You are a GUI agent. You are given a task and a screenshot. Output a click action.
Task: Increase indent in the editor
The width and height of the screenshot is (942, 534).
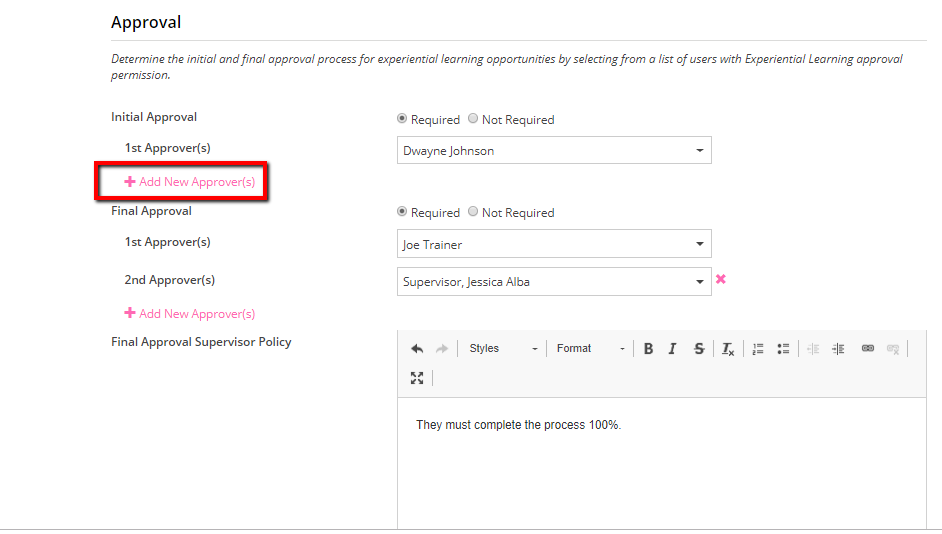[x=838, y=349]
